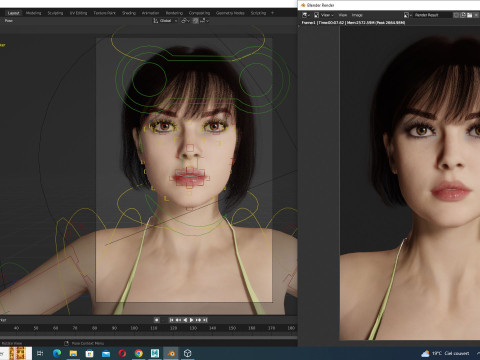Click the open image folder icon
Image resolution: width=480 pixels, height=360 pixels.
(470, 15)
